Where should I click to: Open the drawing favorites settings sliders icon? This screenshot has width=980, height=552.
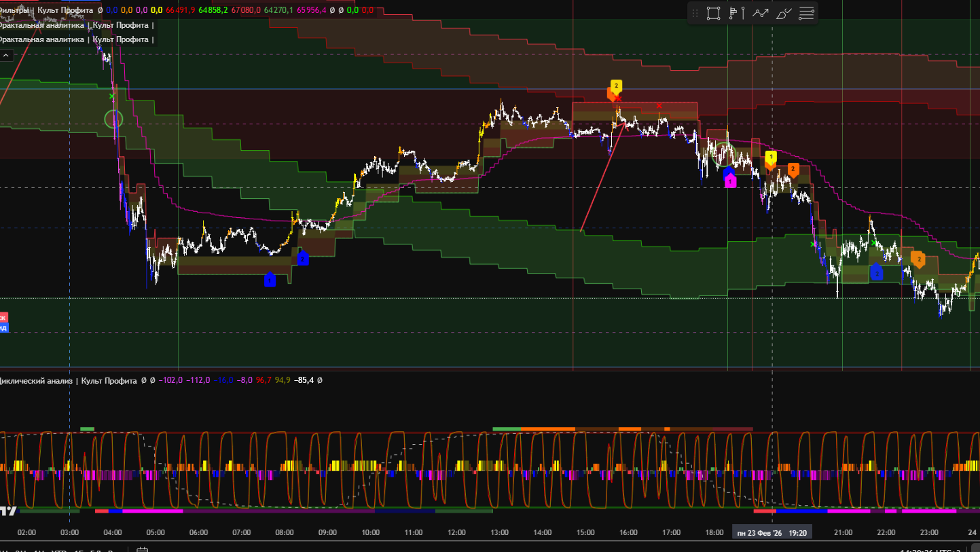(x=807, y=13)
